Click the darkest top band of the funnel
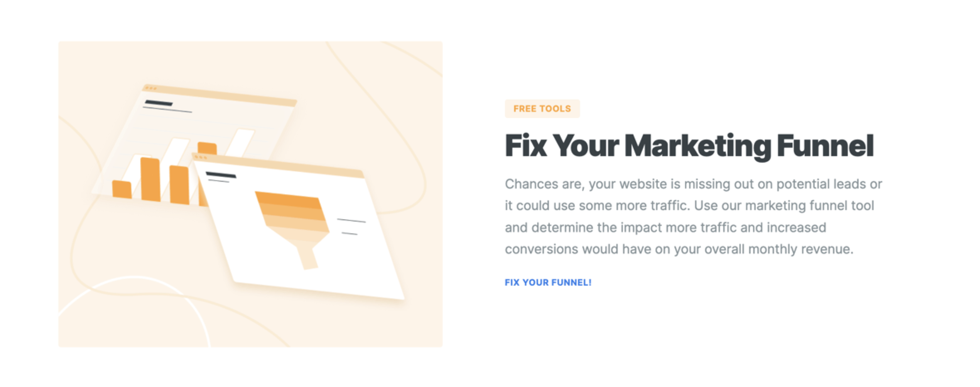Screen dimensions: 980x387 coord(287,199)
